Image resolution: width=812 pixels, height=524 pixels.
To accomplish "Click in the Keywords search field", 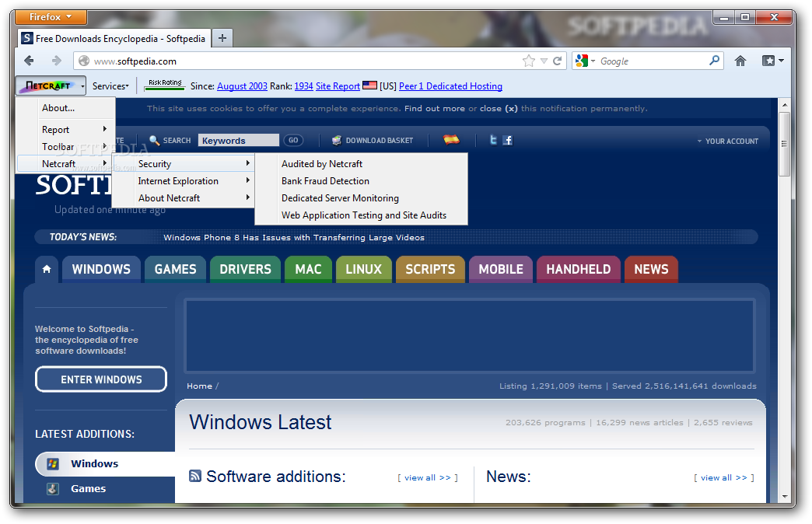I will (x=238, y=140).
